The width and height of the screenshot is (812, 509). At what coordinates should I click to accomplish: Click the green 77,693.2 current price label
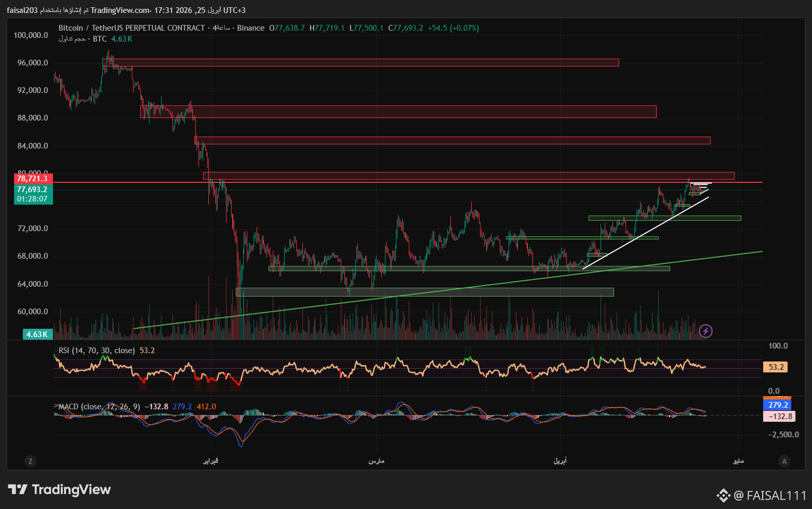coord(33,190)
